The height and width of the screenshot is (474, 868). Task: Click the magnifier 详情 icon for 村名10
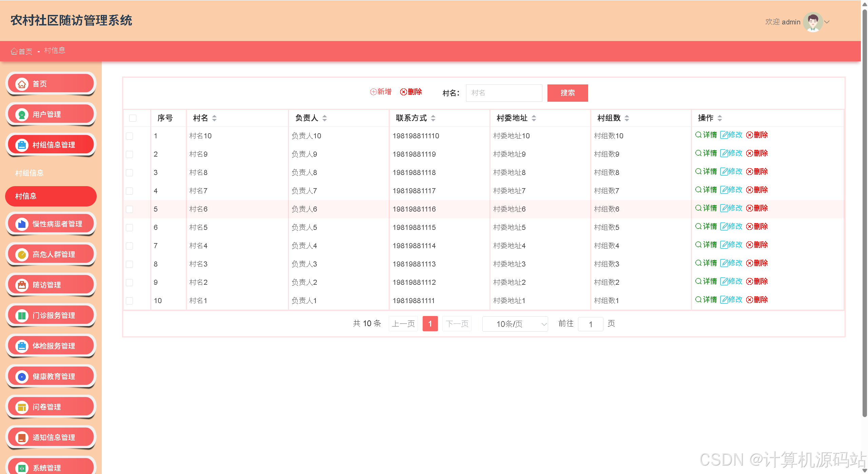pyautogui.click(x=698, y=135)
